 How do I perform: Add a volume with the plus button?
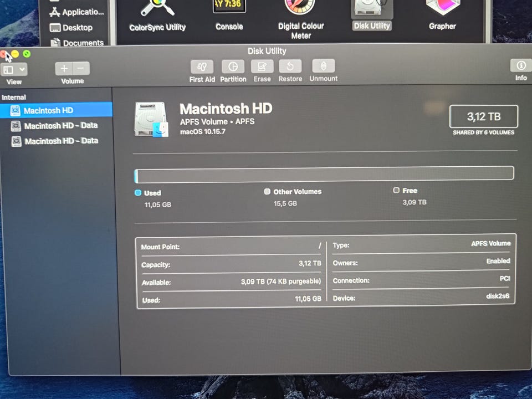(64, 69)
